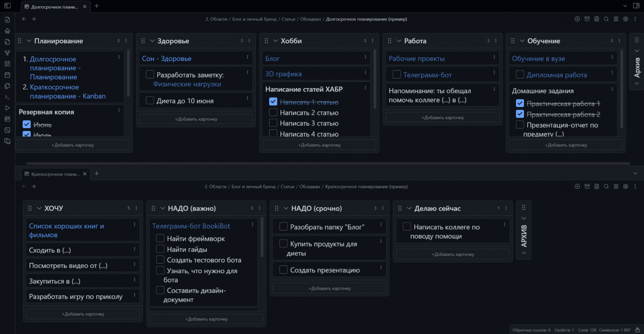The image size is (644, 334).
Task: Open the "Телеграмм-бот BookiBot" link
Action: coord(191,226)
